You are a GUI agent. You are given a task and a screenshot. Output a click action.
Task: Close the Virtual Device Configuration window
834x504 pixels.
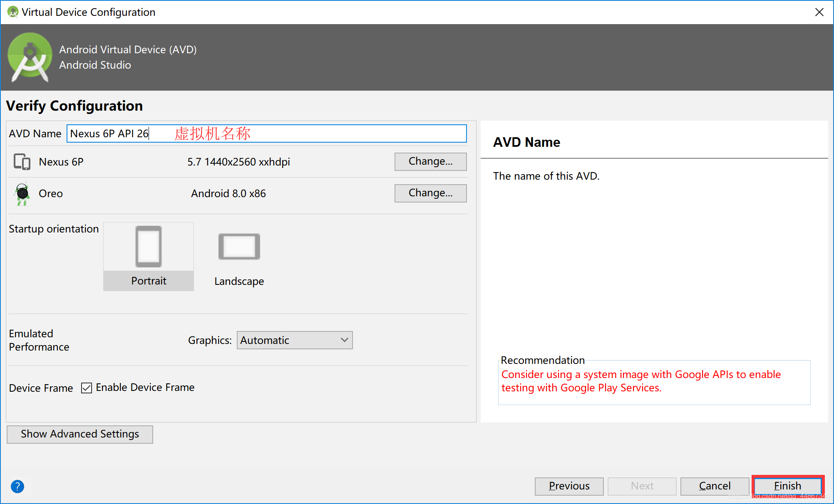pos(819,12)
